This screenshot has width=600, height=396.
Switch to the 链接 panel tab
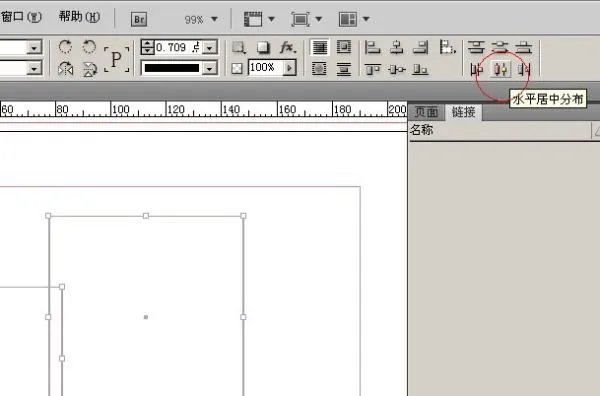click(x=463, y=112)
